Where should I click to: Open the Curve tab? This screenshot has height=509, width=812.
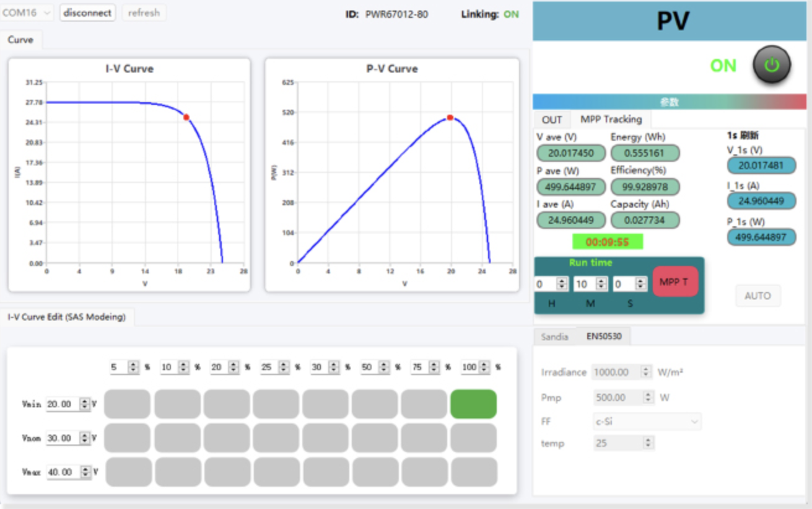(20, 40)
